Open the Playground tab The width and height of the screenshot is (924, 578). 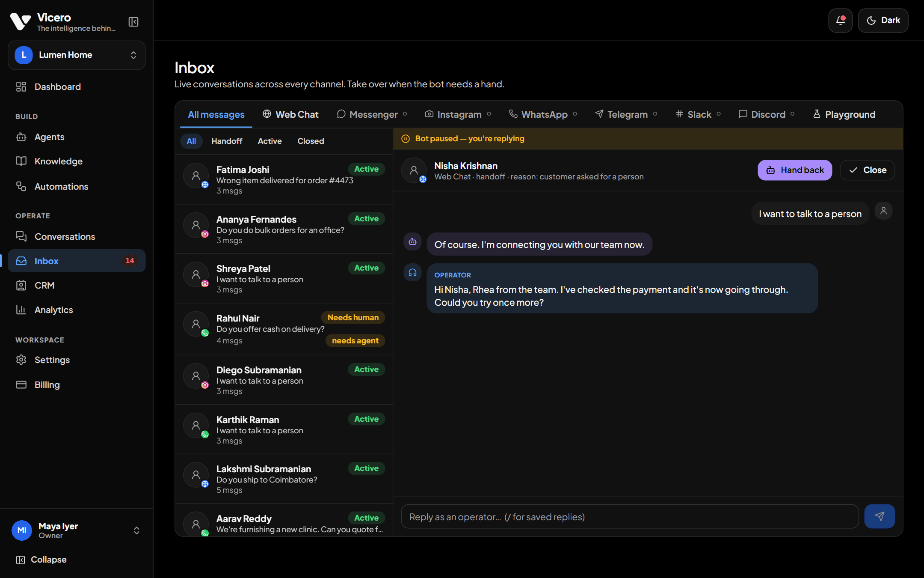[844, 115]
